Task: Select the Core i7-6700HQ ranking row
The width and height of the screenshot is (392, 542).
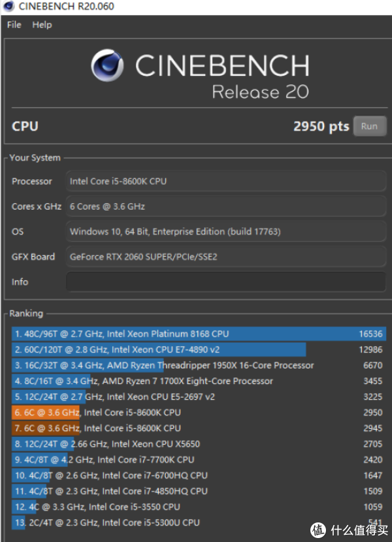Action: pos(199,475)
